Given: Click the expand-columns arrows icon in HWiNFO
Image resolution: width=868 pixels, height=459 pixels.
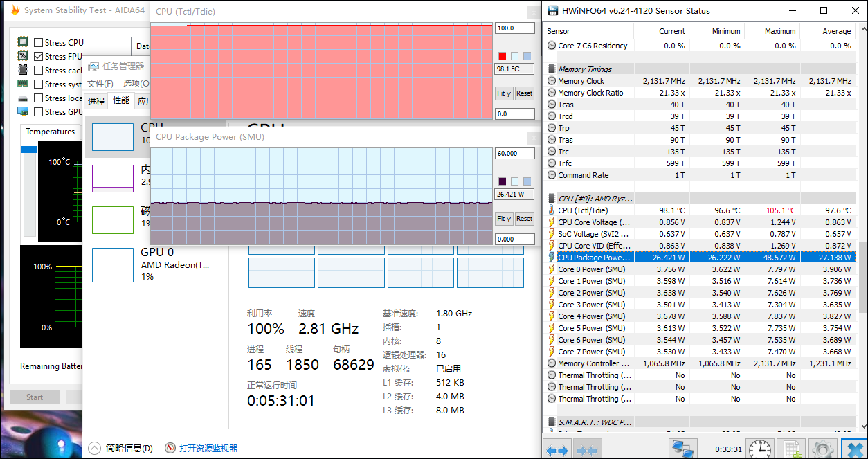Looking at the screenshot, I should [x=557, y=449].
